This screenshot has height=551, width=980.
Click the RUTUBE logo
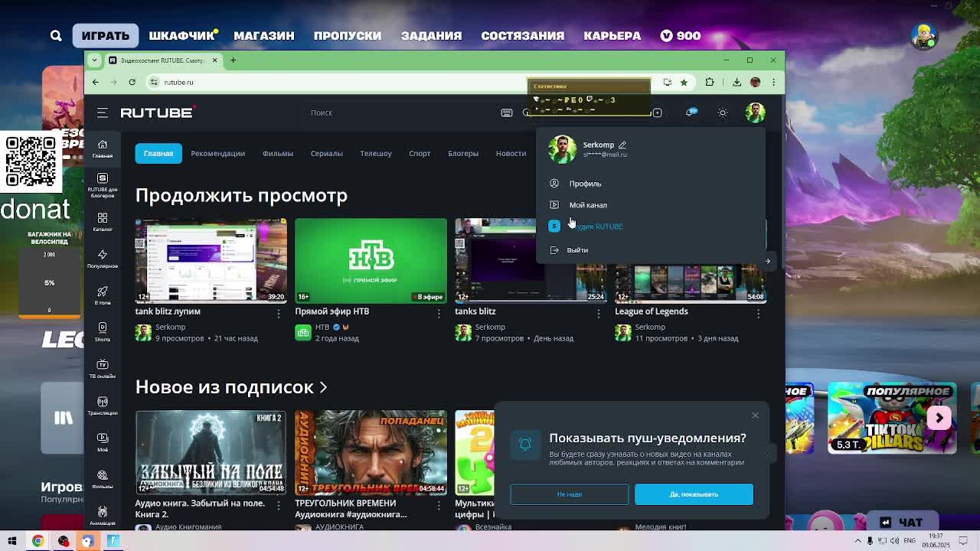pos(158,112)
